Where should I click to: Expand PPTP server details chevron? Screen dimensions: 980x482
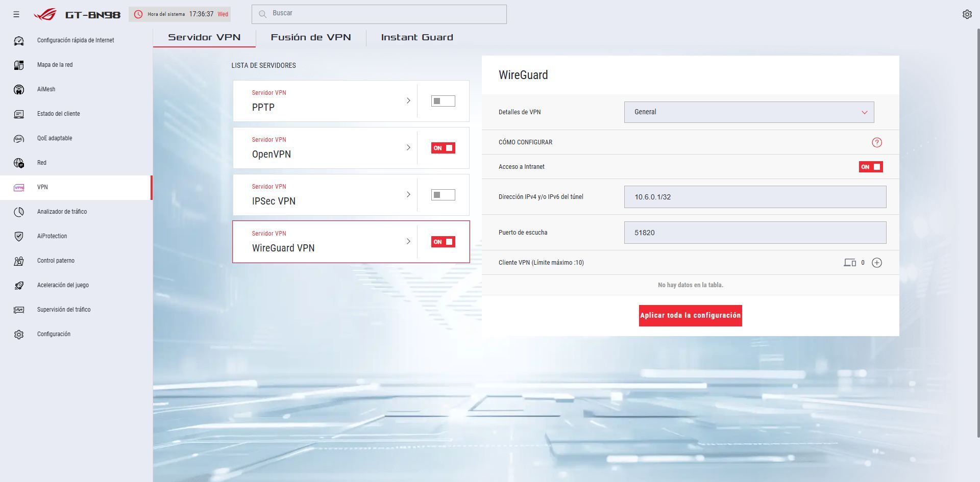[x=408, y=100]
